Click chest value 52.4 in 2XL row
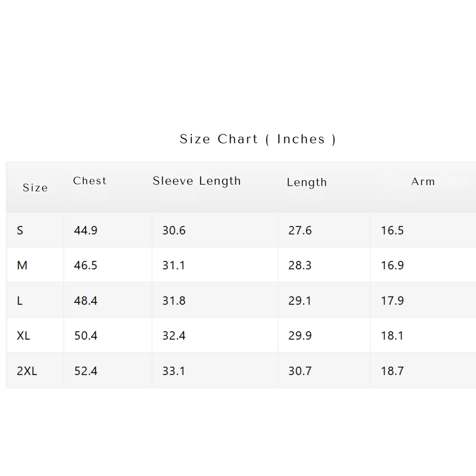 pyautogui.click(x=86, y=371)
